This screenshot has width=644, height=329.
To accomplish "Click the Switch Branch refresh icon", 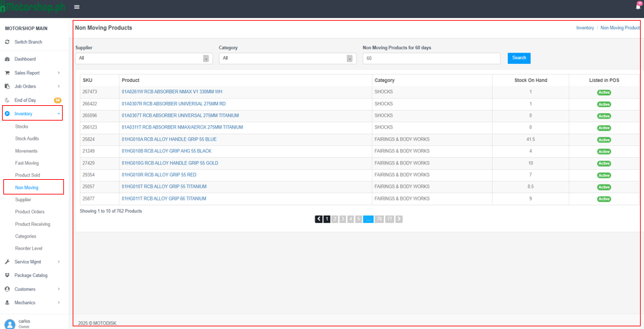I will 7,42.
